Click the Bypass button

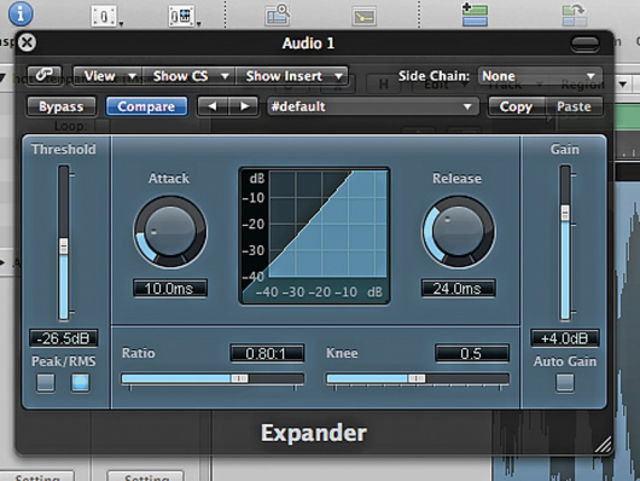[61, 107]
